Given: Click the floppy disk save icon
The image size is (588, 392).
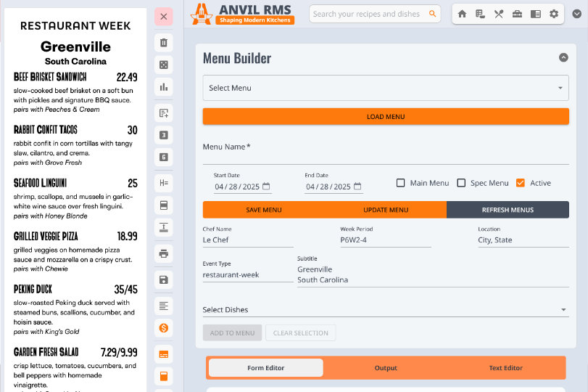Looking at the screenshot, I should click(164, 279).
